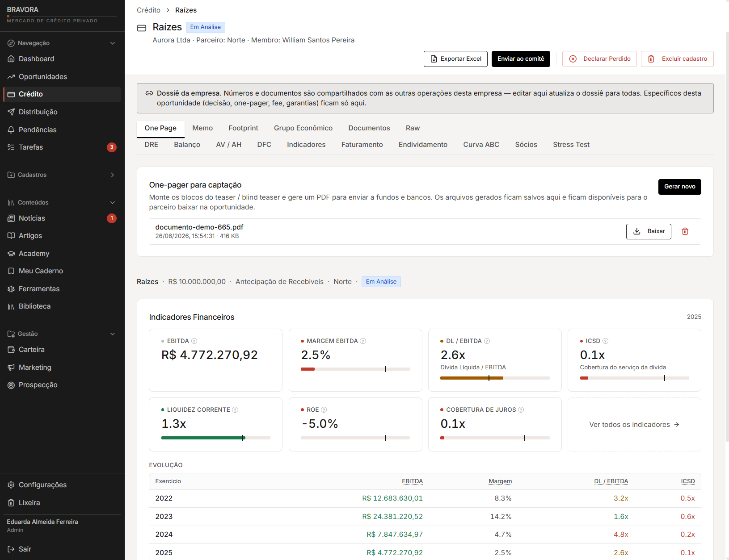Collapse the Gestão section chevron

(113, 334)
